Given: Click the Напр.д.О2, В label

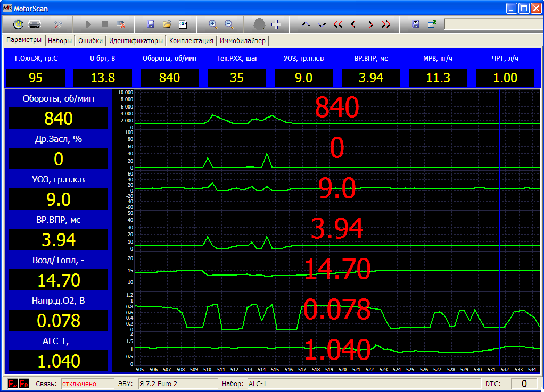Looking at the screenshot, I should tap(59, 301).
